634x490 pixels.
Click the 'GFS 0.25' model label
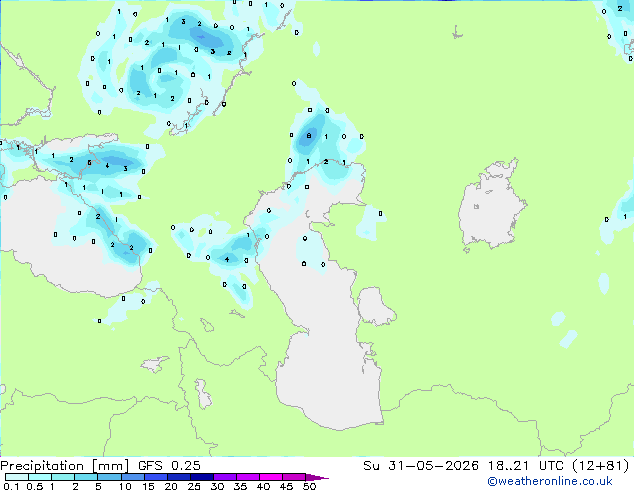[169, 466]
